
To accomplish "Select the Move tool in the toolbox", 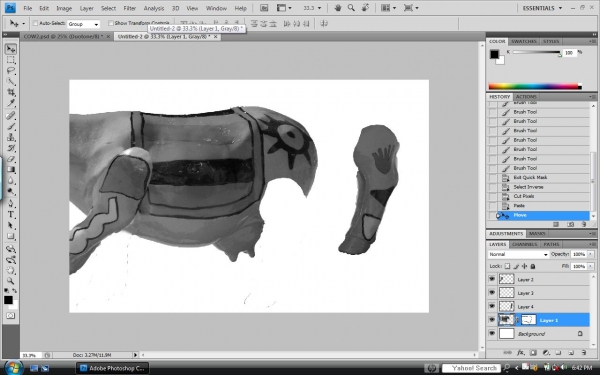I will pyautogui.click(x=11, y=49).
